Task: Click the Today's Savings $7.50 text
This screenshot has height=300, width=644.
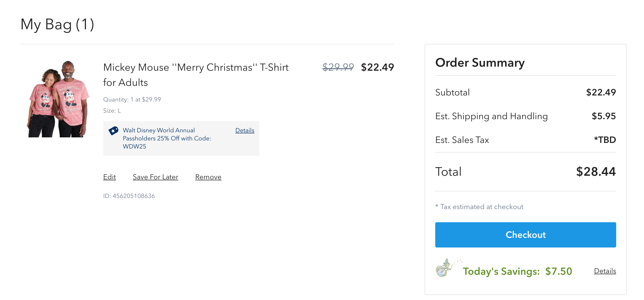Action: pyautogui.click(x=517, y=271)
